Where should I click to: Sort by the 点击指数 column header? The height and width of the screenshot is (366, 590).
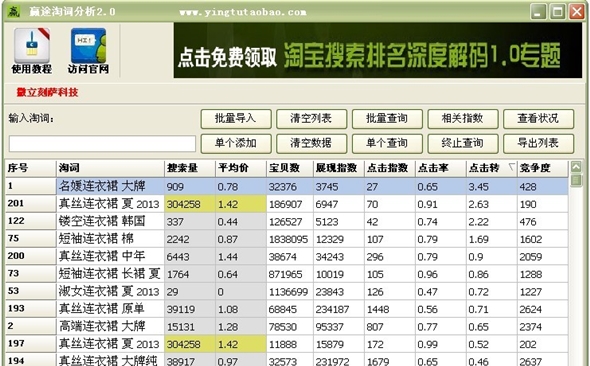389,168
